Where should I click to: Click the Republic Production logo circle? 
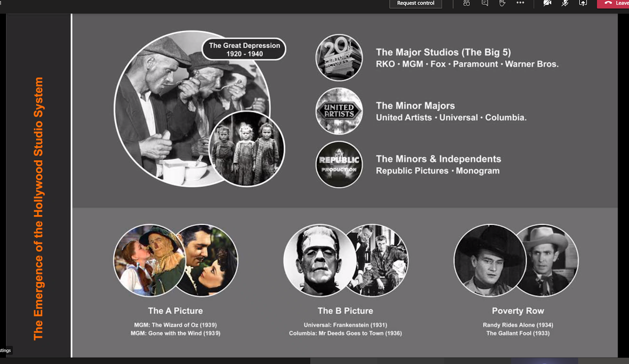coord(339,165)
